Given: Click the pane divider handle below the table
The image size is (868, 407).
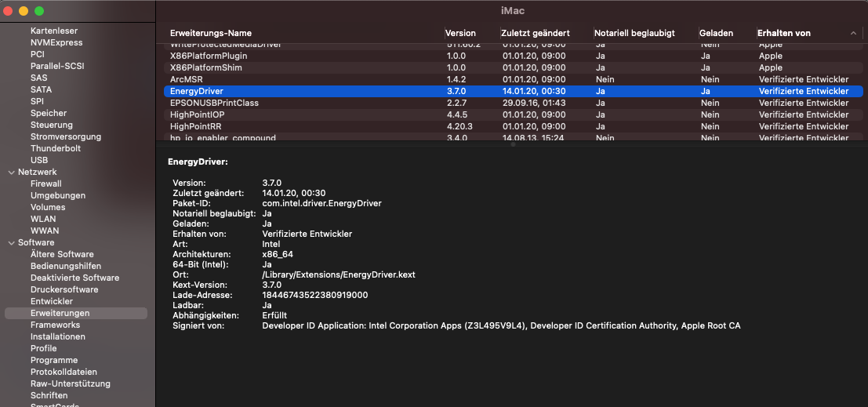Looking at the screenshot, I should tap(512, 144).
